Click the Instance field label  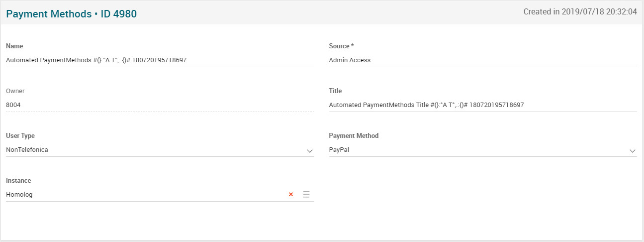coord(18,180)
